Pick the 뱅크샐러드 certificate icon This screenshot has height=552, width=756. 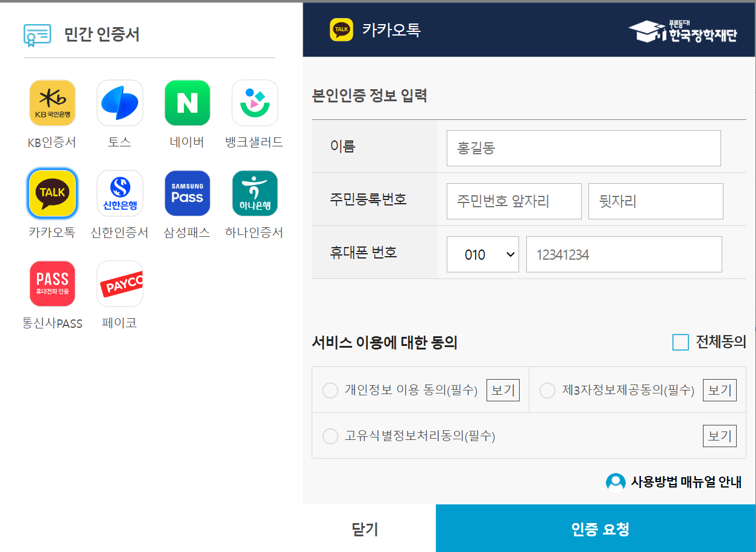pos(255,103)
